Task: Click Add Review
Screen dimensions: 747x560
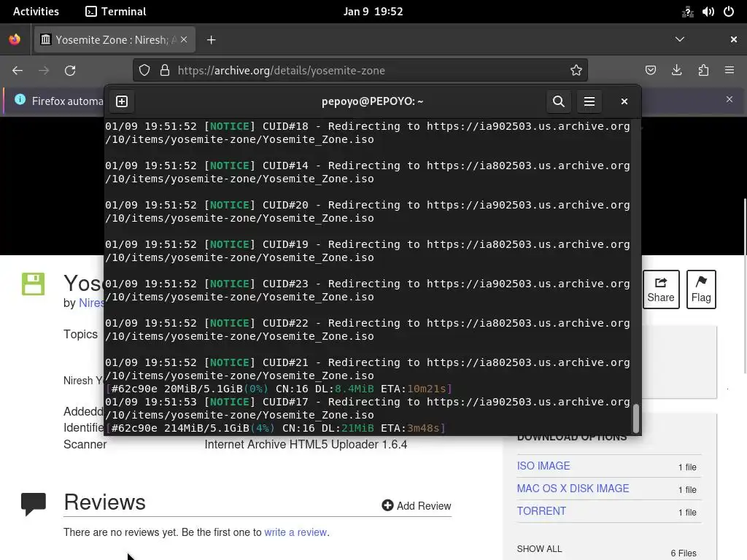Action: pos(417,506)
